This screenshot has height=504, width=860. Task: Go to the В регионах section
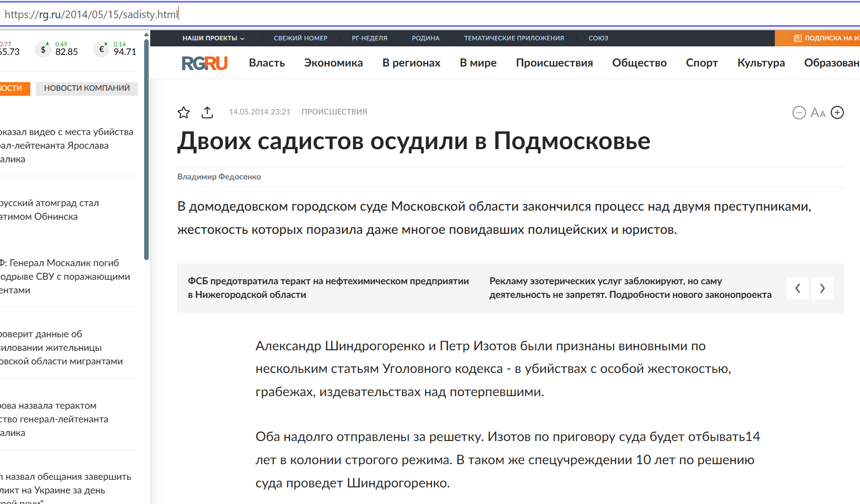pos(411,63)
